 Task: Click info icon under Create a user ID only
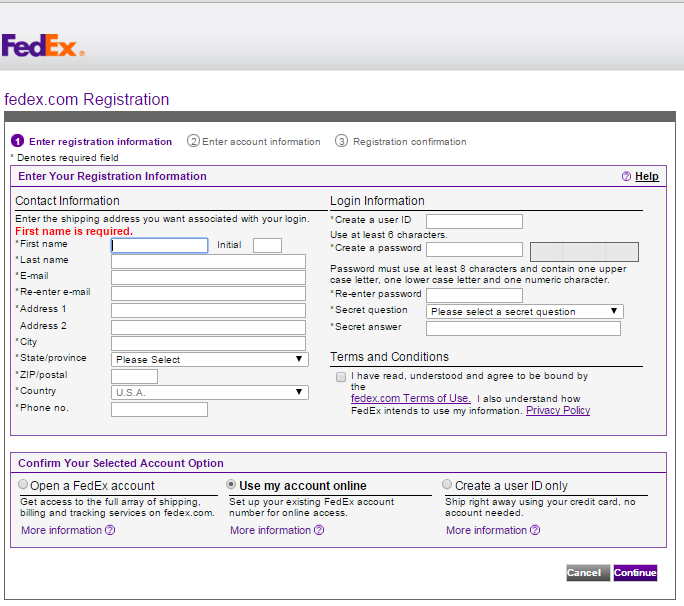[535, 530]
